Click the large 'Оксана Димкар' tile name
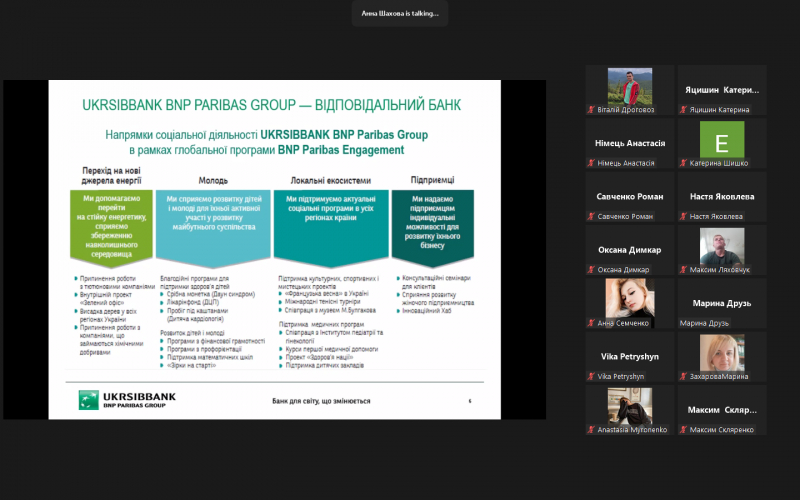The height and width of the screenshot is (500, 800). [x=630, y=250]
